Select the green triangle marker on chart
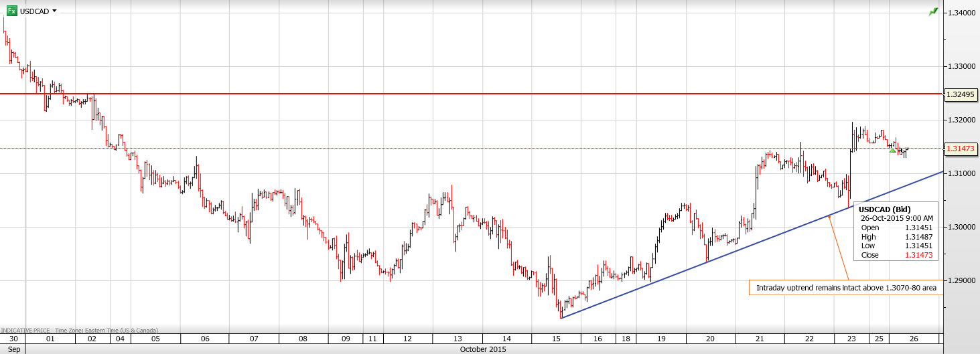 pyautogui.click(x=892, y=150)
